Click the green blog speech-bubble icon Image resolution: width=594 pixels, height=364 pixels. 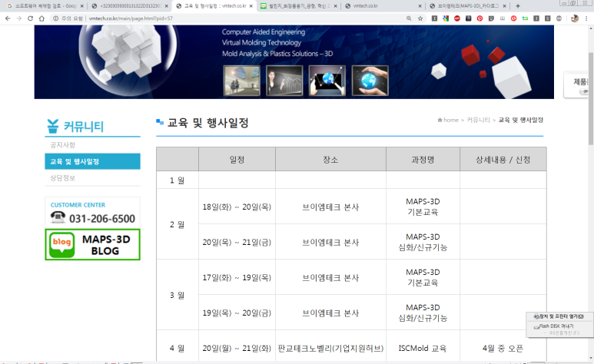(61, 245)
